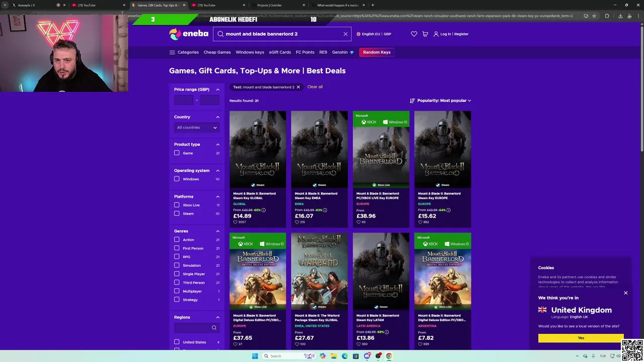Tick the Simulation genre checkbox
The image size is (644, 362).
[177, 265]
